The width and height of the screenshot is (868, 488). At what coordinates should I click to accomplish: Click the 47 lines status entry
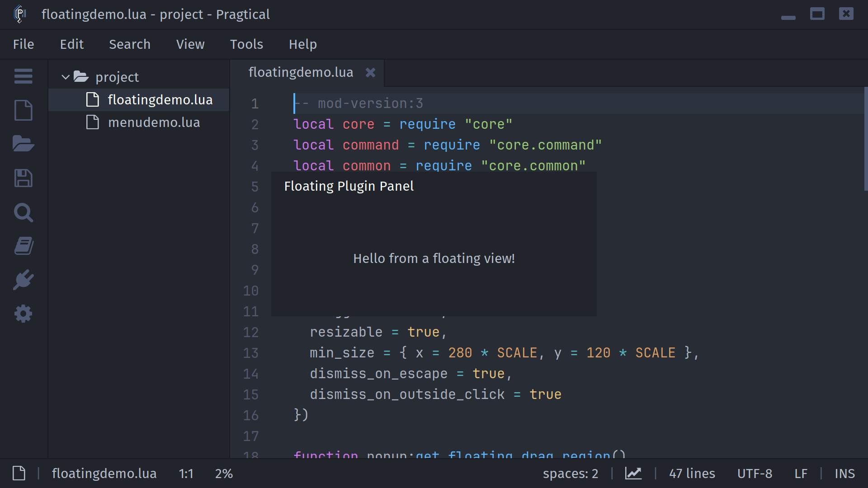point(692,474)
